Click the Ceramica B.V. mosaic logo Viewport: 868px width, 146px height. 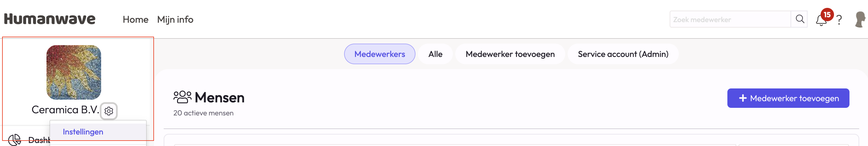tap(74, 72)
